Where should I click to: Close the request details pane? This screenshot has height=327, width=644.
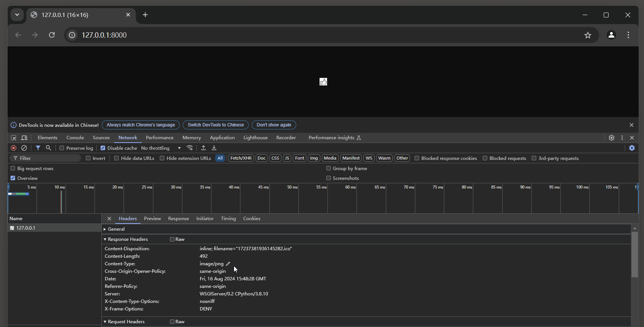point(109,219)
